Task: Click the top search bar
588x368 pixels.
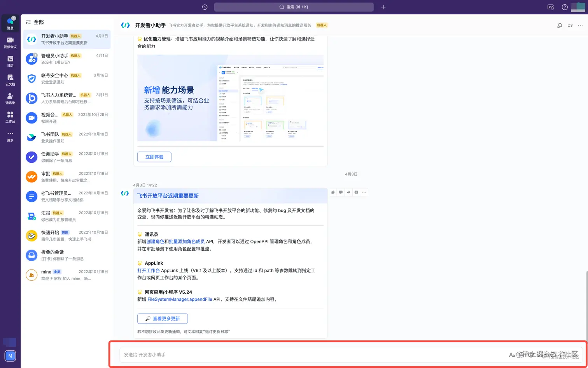Action: point(294,7)
